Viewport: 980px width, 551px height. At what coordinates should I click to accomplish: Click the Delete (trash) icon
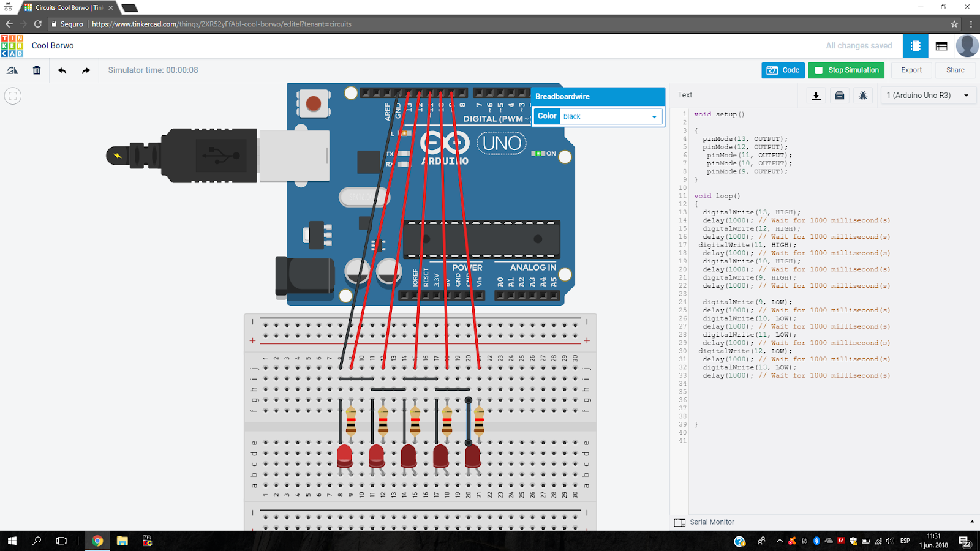[37, 70]
